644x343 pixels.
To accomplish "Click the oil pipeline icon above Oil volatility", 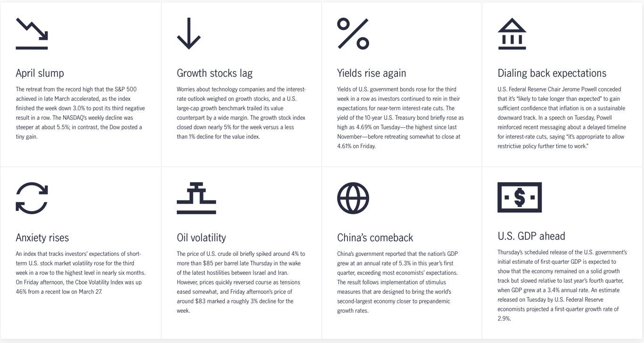I will pyautogui.click(x=196, y=198).
